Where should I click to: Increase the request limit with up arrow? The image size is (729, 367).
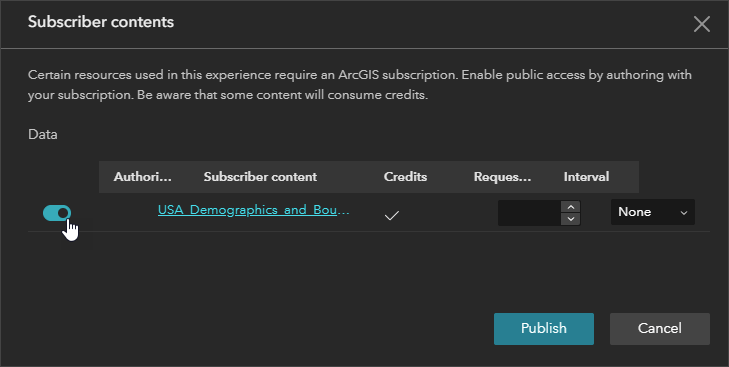570,207
